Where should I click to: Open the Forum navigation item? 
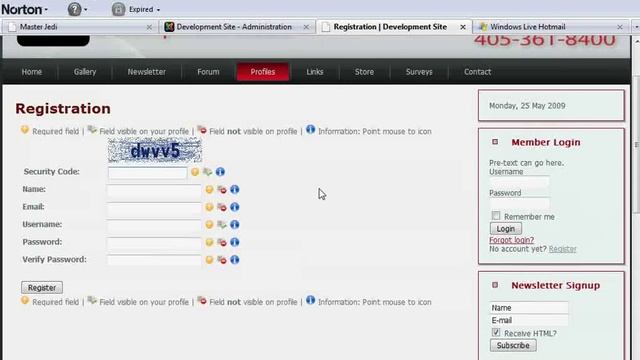(208, 72)
